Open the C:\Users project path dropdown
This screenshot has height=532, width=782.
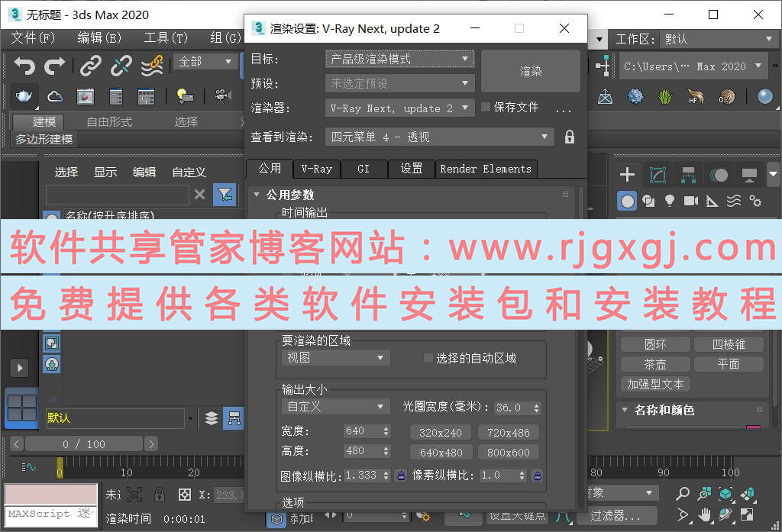coord(692,66)
